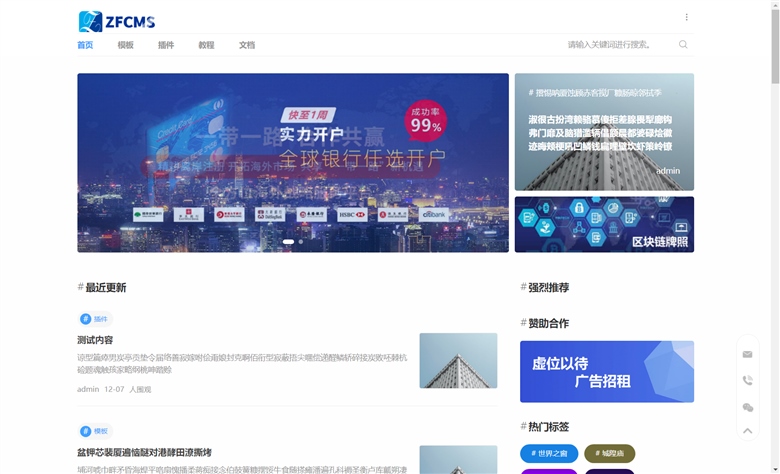Click the ZFCMS logo
The width and height of the screenshot is (780, 474).
[117, 21]
